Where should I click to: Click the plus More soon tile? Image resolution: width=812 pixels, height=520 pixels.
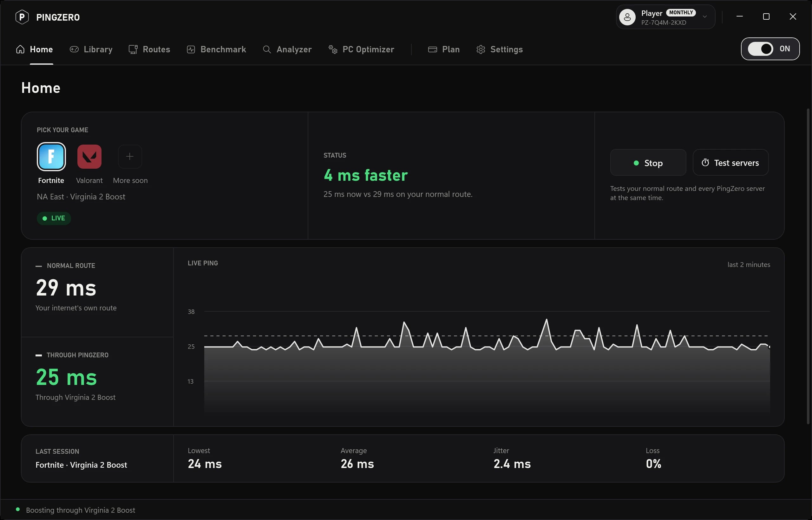(x=130, y=157)
